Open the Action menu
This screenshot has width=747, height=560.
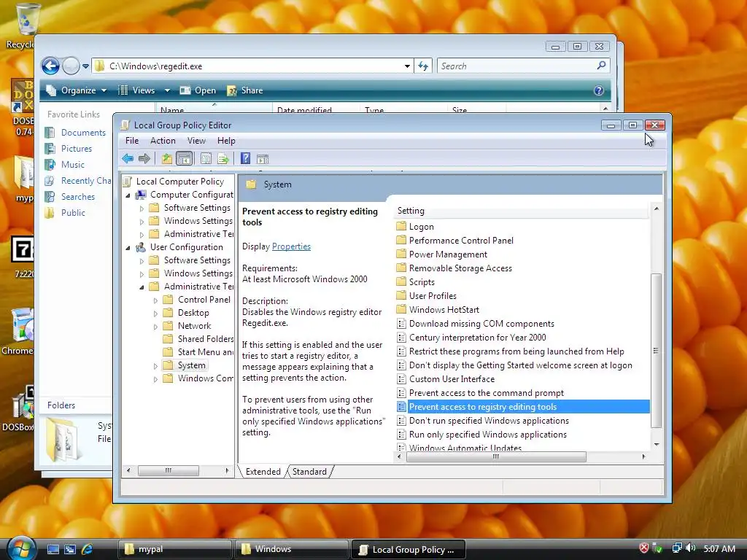163,141
